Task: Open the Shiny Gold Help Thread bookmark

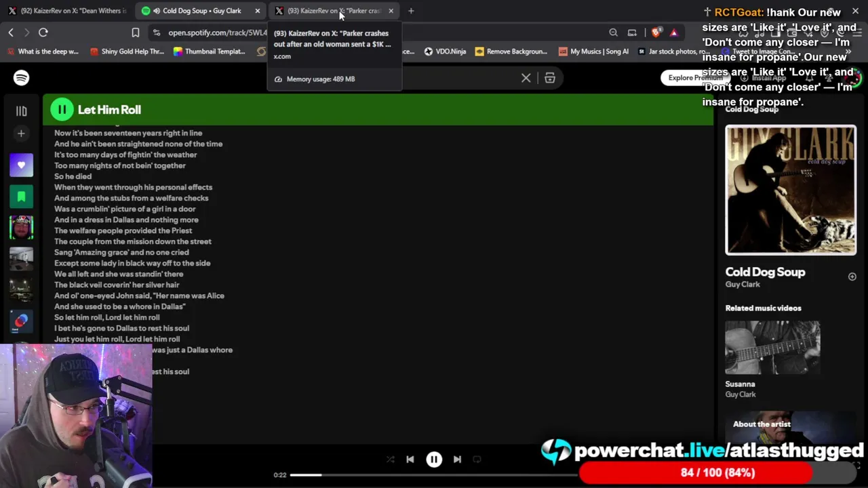Action: 127,52
